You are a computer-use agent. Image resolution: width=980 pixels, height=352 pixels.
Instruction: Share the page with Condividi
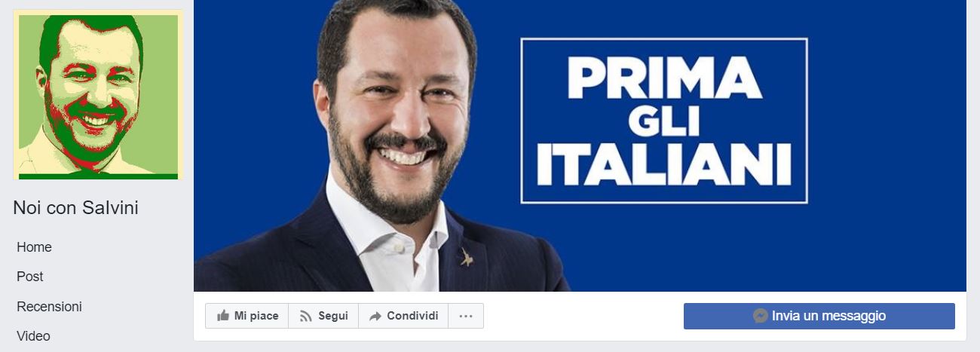[x=403, y=316]
